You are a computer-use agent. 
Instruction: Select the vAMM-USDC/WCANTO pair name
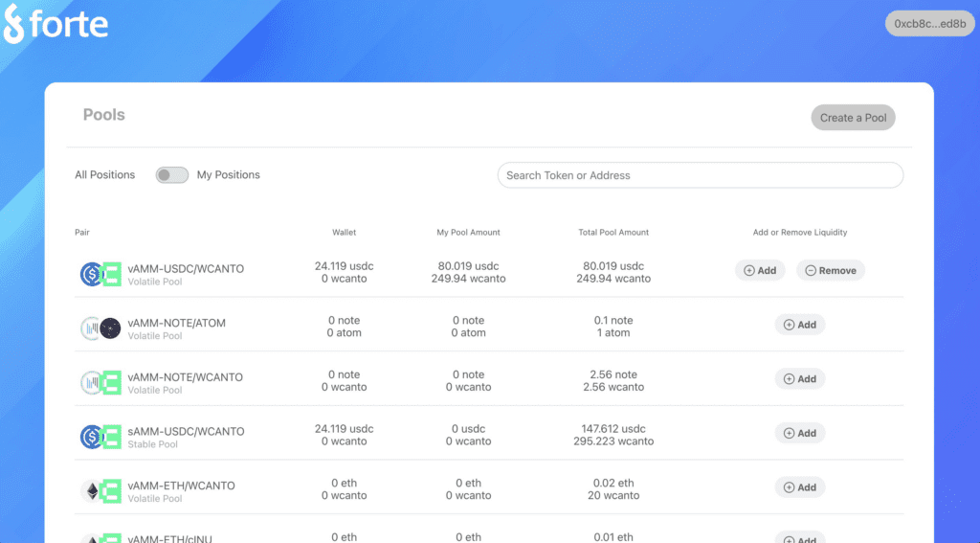(x=186, y=268)
